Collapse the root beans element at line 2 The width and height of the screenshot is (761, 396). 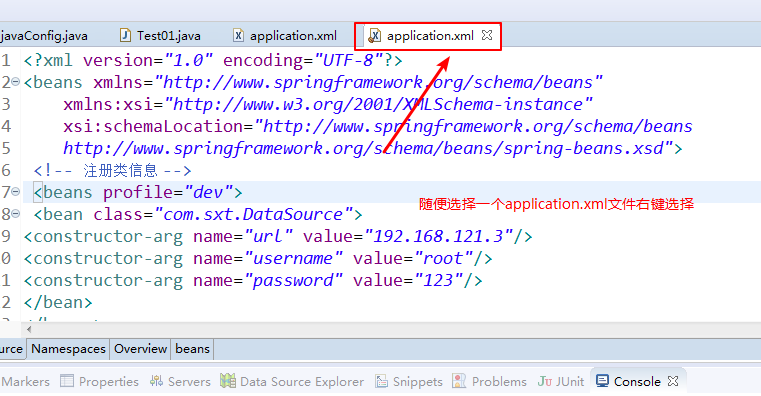click(x=16, y=82)
